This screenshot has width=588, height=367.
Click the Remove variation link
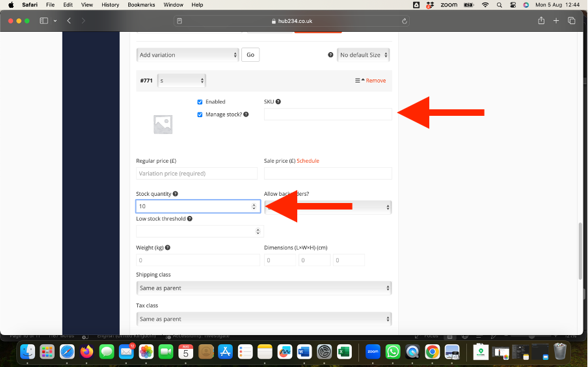point(375,81)
